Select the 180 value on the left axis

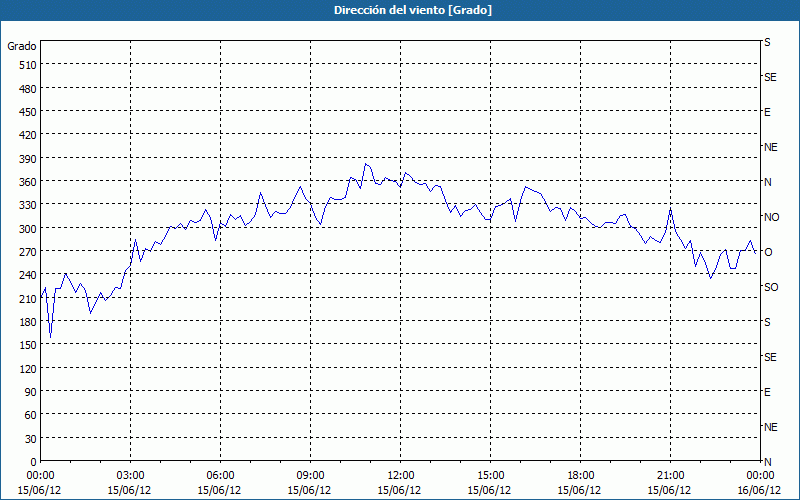pos(28,322)
